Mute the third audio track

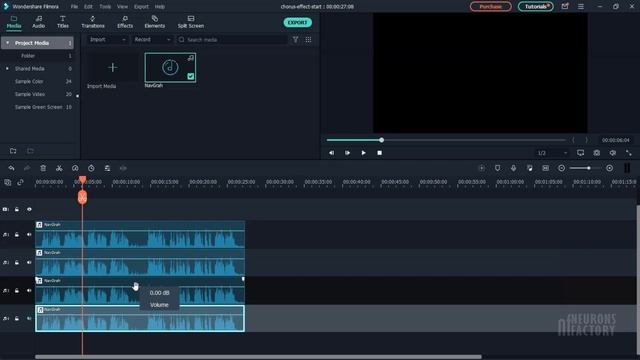click(29, 291)
